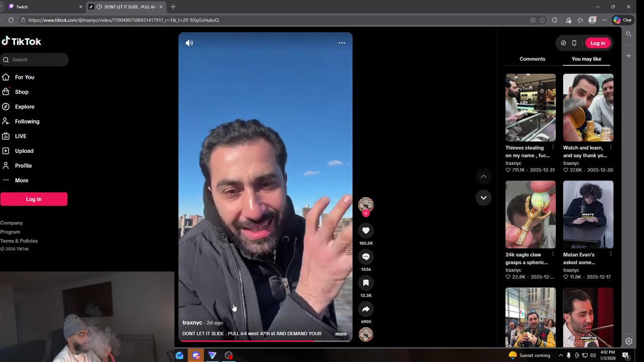Viewport: 644px width, 362px height.
Task: Open options for 'Matan Evan's' video
Action: click(611, 254)
